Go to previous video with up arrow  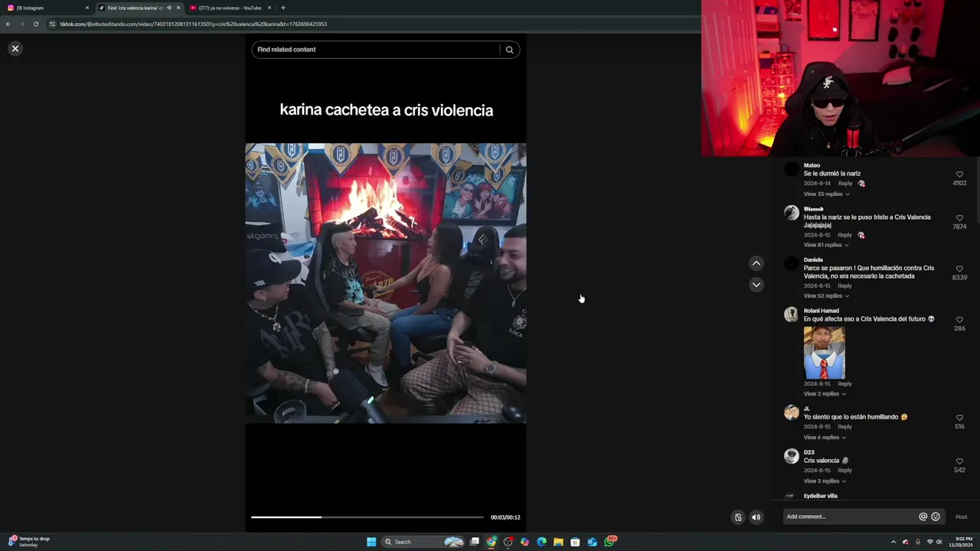pyautogui.click(x=756, y=263)
